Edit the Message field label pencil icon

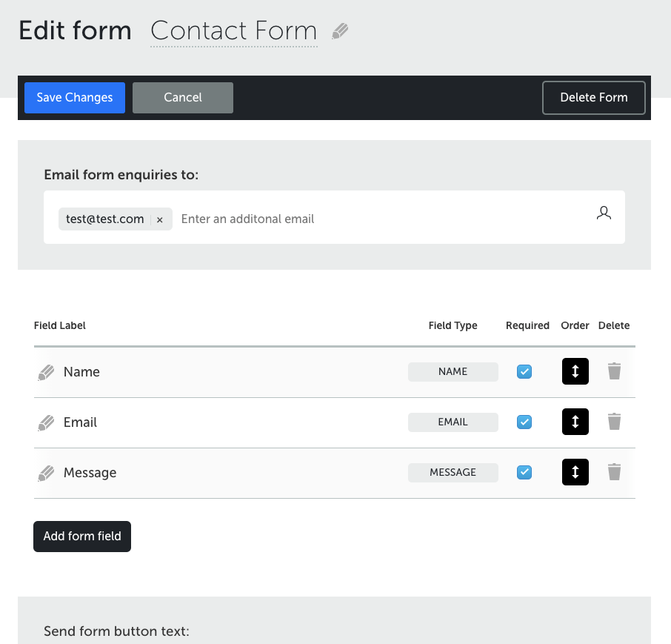(x=46, y=473)
